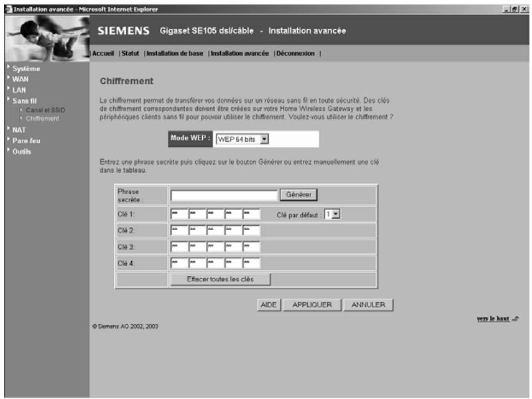Viewport: 532px width, 399px height.
Task: Click the Chiffrement page heading
Action: [127, 81]
